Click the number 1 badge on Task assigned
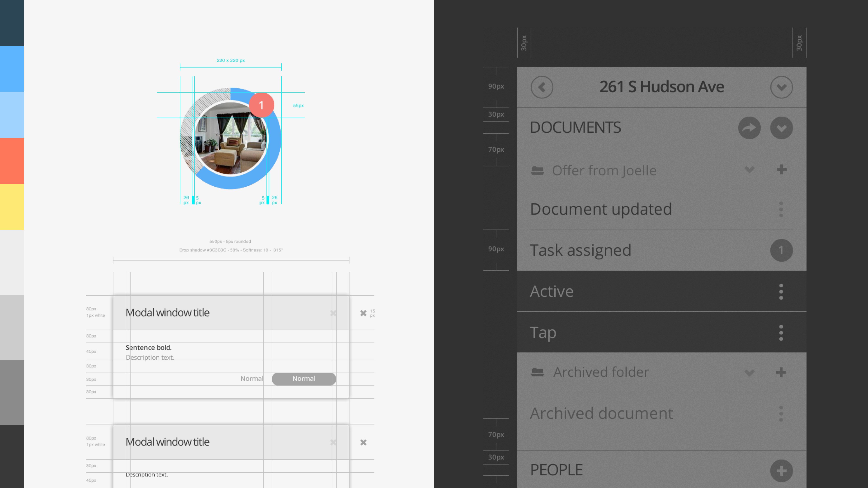868x488 pixels. tap(781, 250)
